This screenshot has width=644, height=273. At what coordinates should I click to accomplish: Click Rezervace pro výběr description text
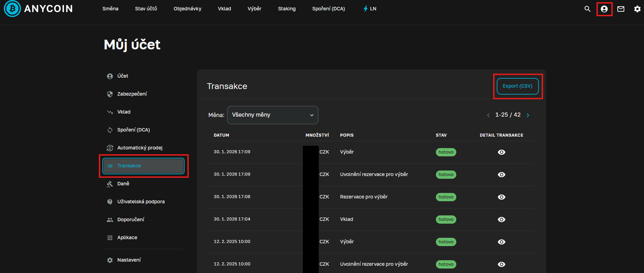[364, 197]
